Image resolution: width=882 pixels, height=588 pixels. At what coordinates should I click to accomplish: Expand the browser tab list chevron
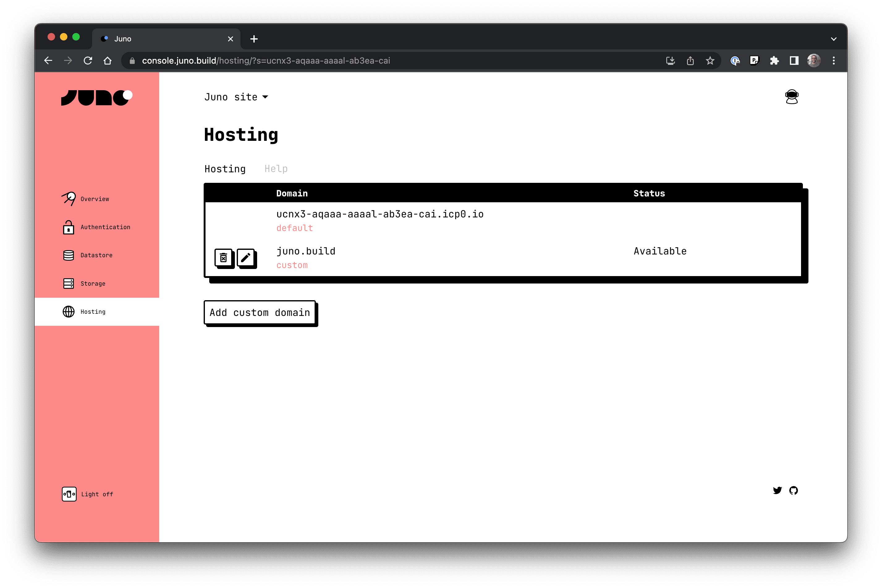coord(834,39)
